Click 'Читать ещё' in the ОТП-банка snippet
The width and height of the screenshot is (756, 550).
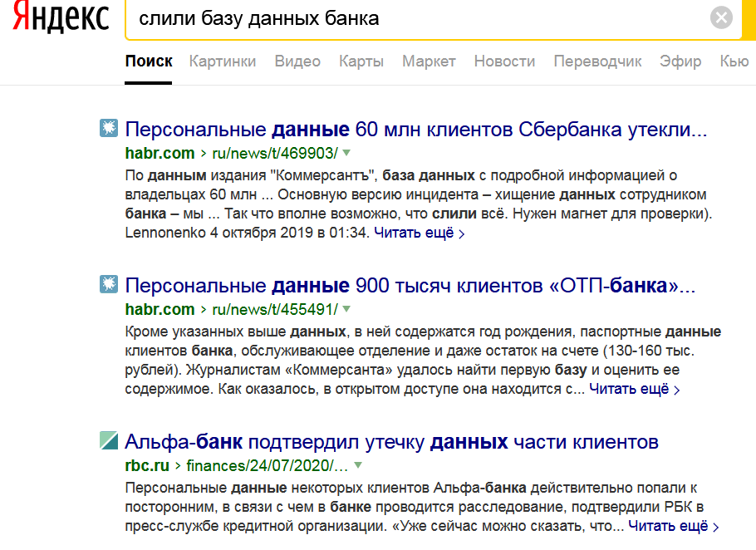[634, 389]
